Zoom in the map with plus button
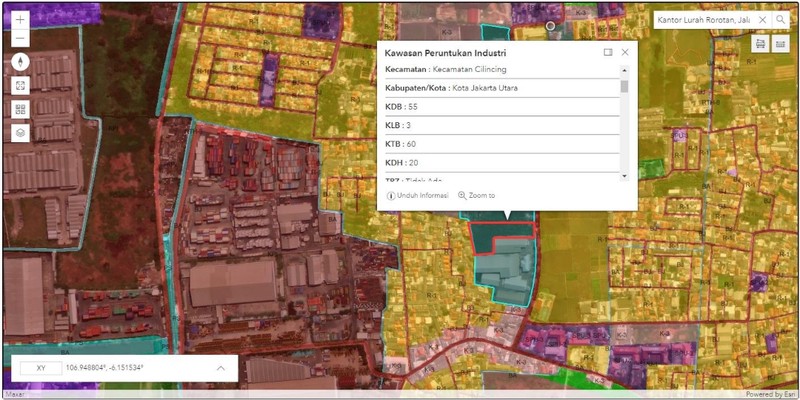Viewport: 800px width, 400px height. pyautogui.click(x=21, y=20)
